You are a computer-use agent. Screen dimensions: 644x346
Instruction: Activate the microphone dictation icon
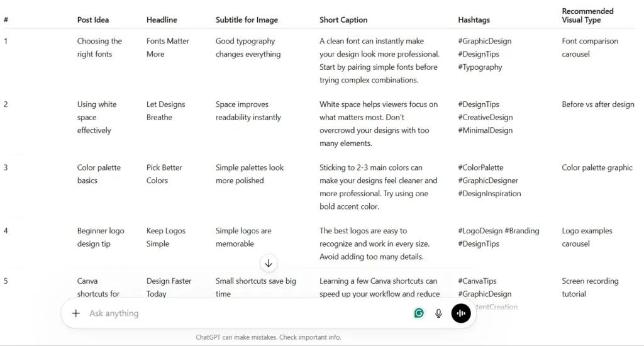(438, 313)
